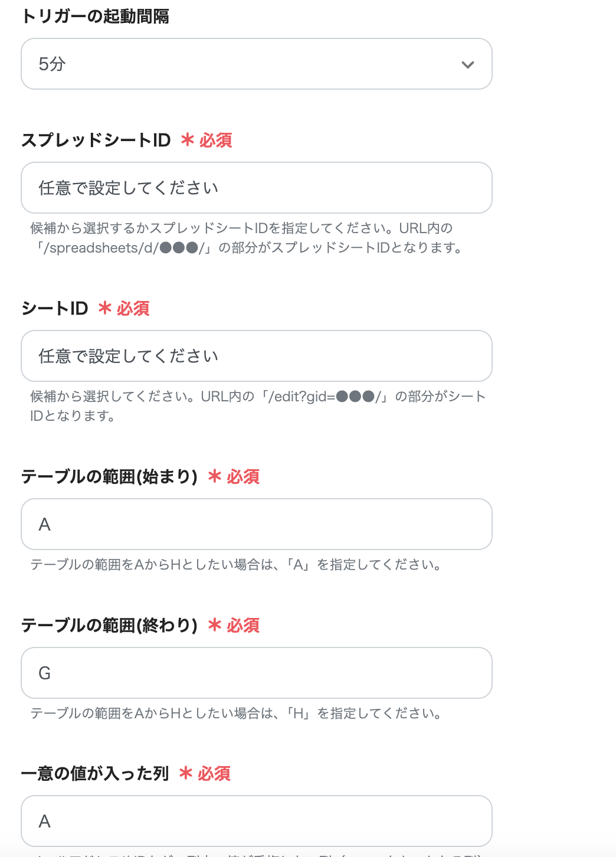This screenshot has height=857, width=616.
Task: Click the placeholder text 任意で設定してください under スプレッドシートID
Action: point(129,188)
